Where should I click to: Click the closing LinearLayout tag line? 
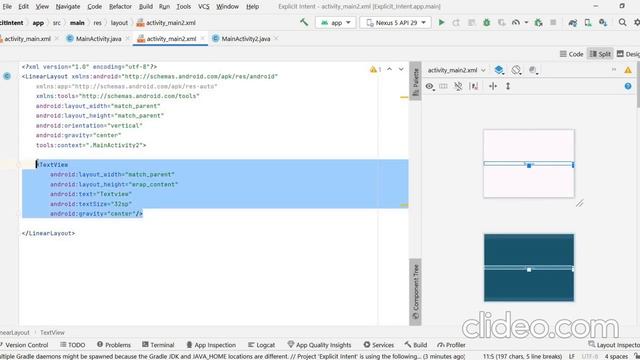49,233
